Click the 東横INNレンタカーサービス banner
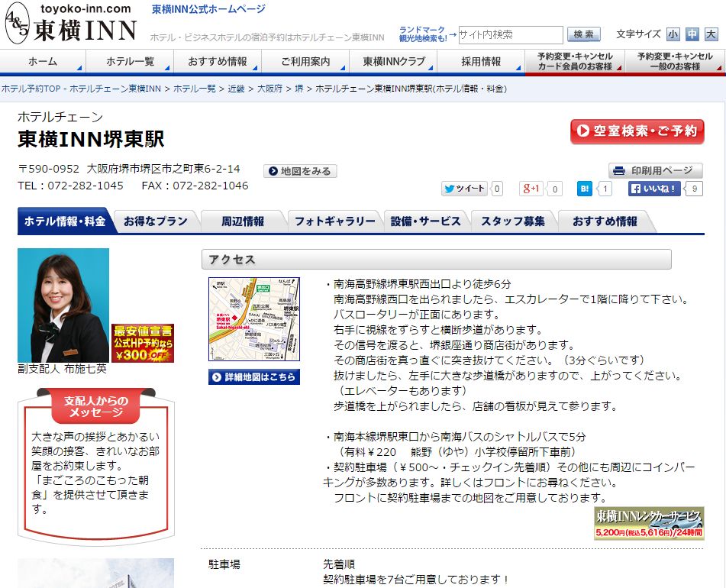 649,523
